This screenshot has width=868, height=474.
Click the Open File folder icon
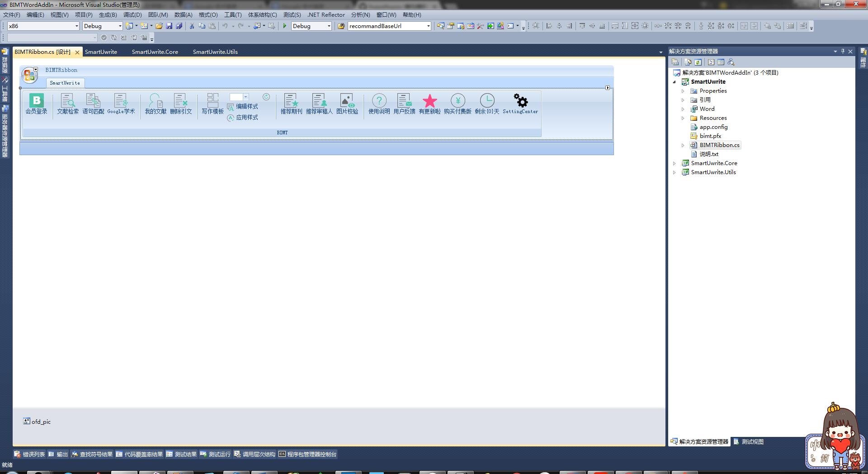point(159,26)
